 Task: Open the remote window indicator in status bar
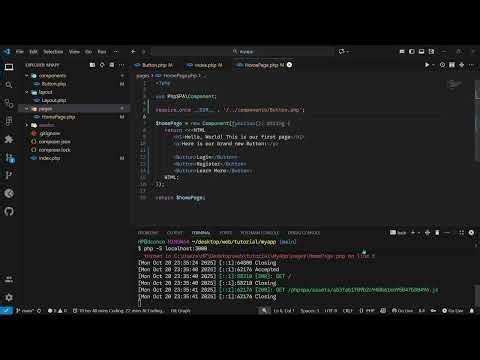6,311
